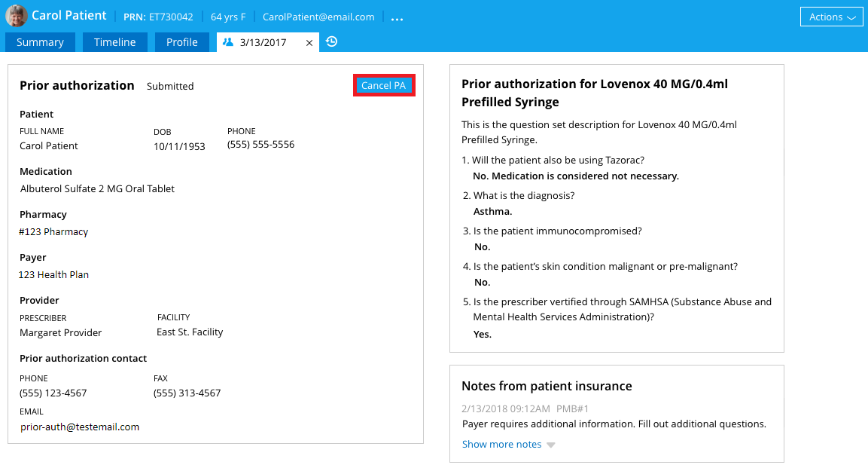Click the PRN ET730042 identifier
The image size is (868, 468).
pyautogui.click(x=158, y=17)
